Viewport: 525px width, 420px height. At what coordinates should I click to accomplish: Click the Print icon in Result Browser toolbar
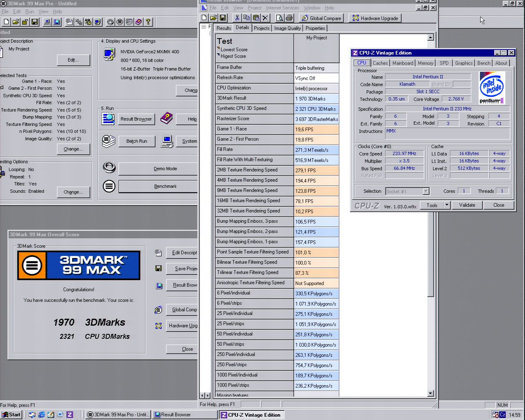pyautogui.click(x=289, y=18)
